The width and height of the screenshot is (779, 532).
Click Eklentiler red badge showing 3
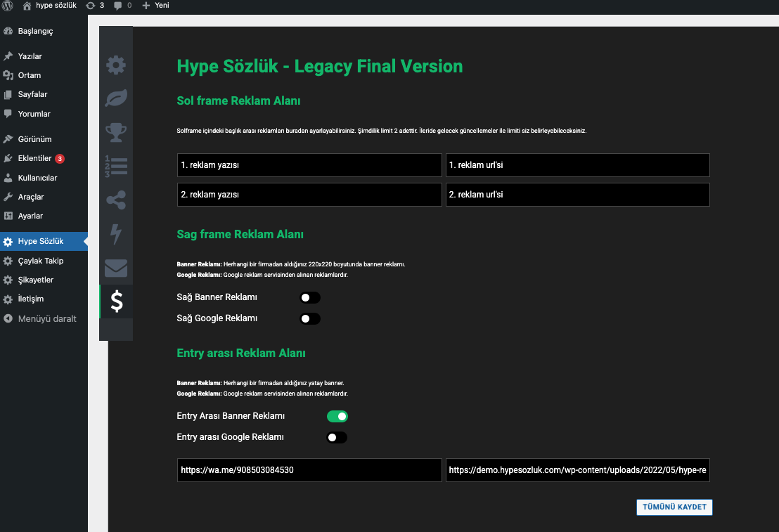point(60,159)
